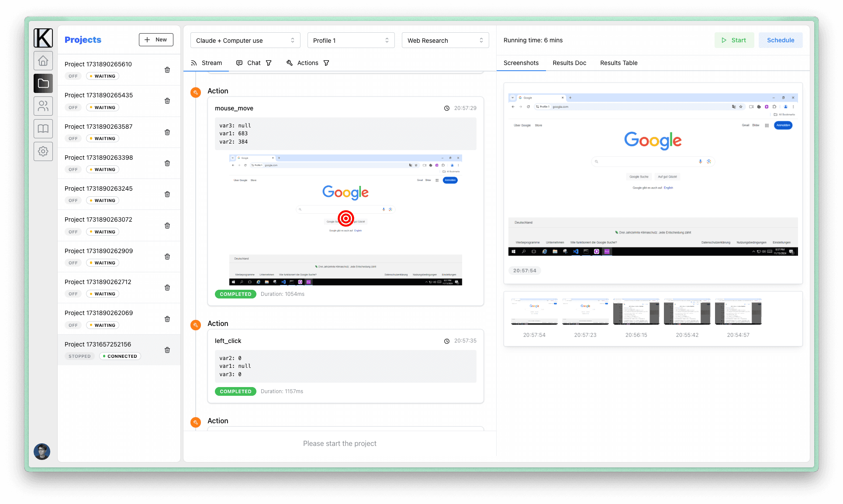Delete Project 1731890263398 with trash icon
Viewport: 843px width, 504px height.
(167, 163)
